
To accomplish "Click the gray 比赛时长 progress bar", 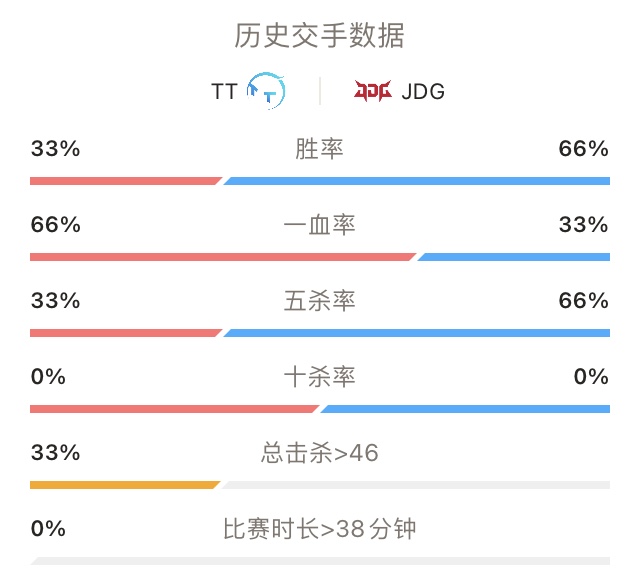I will (x=320, y=561).
